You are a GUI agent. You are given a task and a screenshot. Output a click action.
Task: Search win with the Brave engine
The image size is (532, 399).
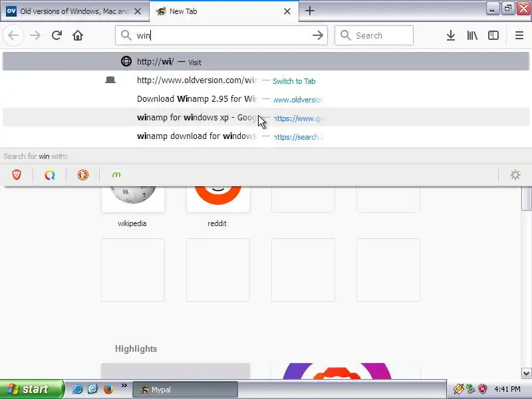[x=17, y=175]
